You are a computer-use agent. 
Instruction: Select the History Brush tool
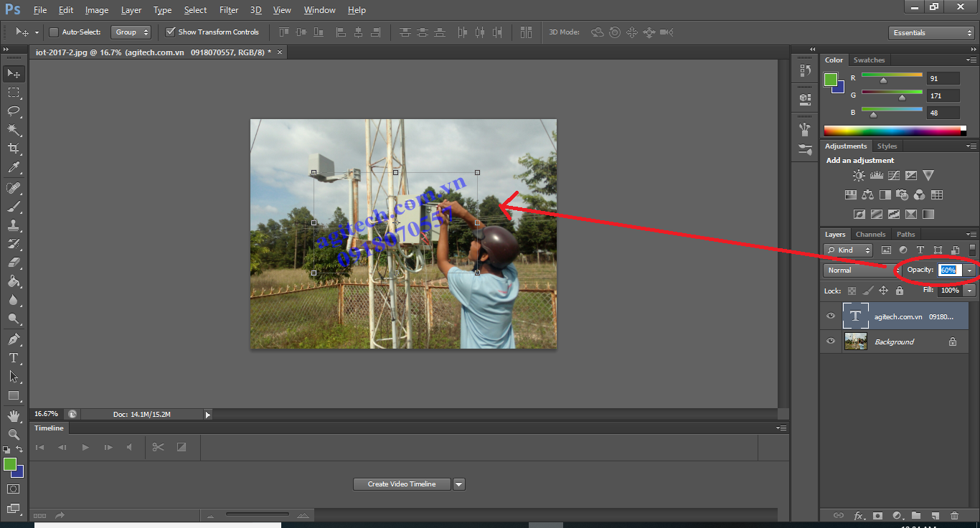coord(14,244)
